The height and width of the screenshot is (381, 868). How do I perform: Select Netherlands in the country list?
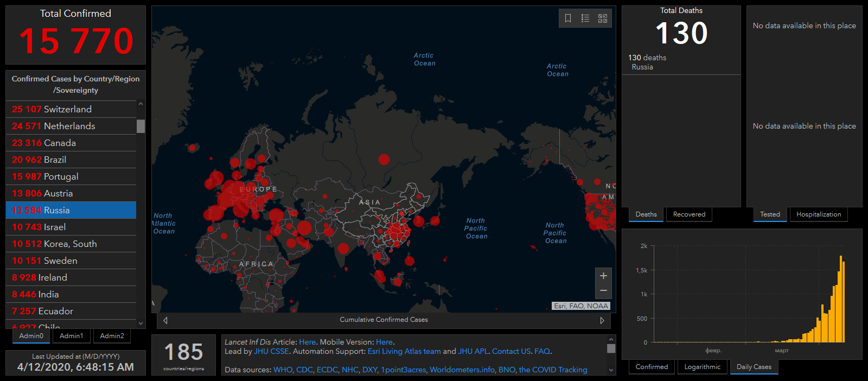(71, 126)
